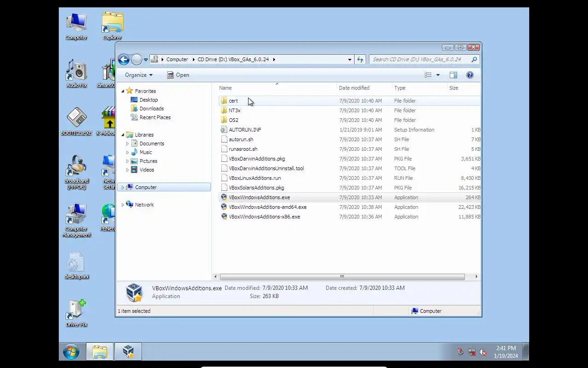The image size is (588, 368).
Task: Open the Computer desktop shortcut icon
Action: click(76, 26)
